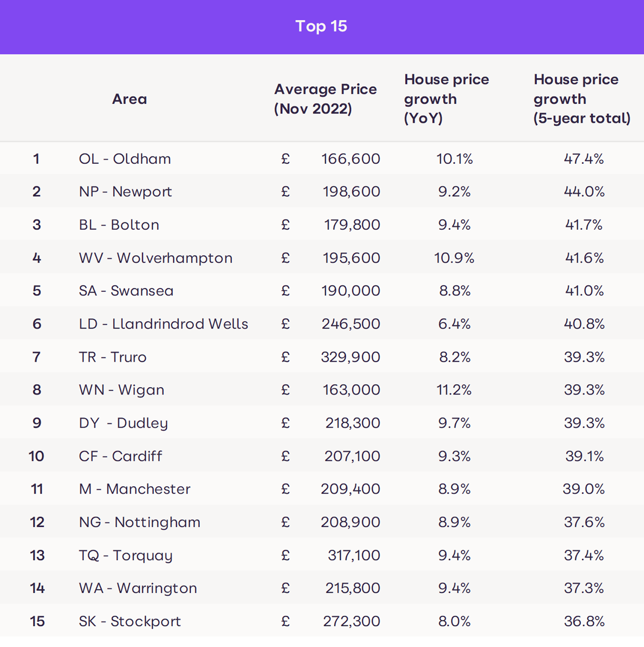Click Dudley's average price 218,300

353,423
